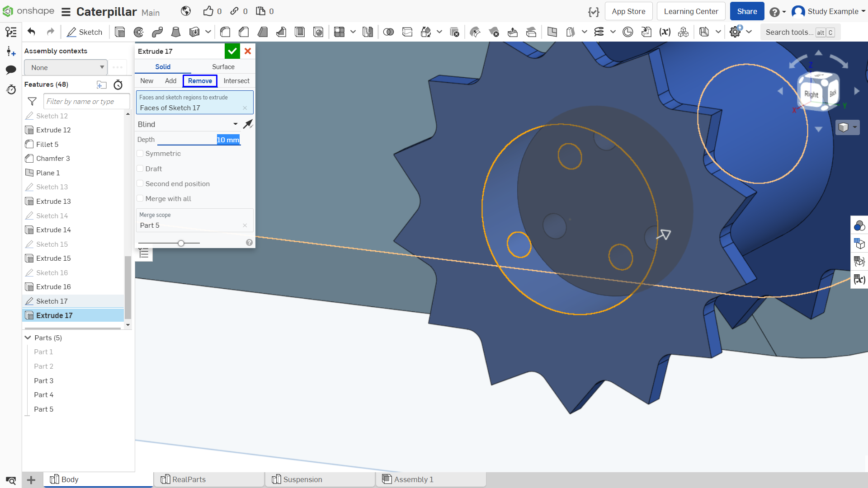Open the Learning Center
Screen dimensions: 868x488
click(691, 11)
